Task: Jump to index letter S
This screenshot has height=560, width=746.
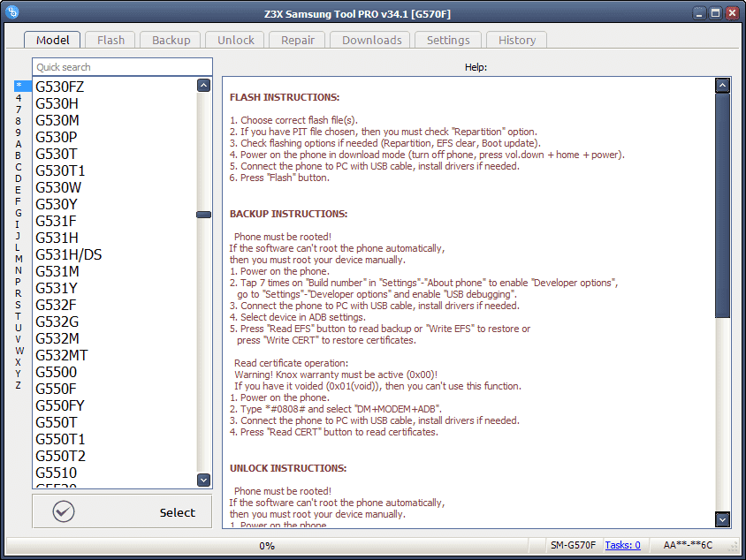Action: [18, 305]
